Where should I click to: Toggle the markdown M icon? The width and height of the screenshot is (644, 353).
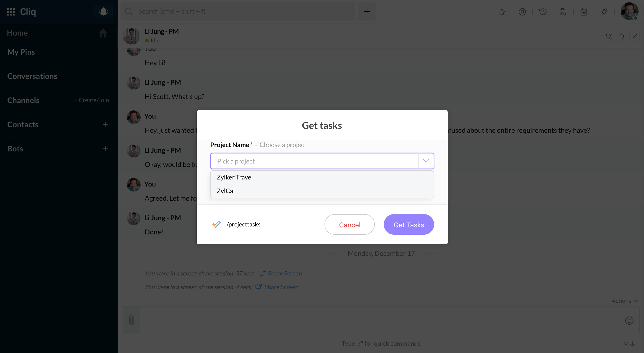tap(629, 344)
